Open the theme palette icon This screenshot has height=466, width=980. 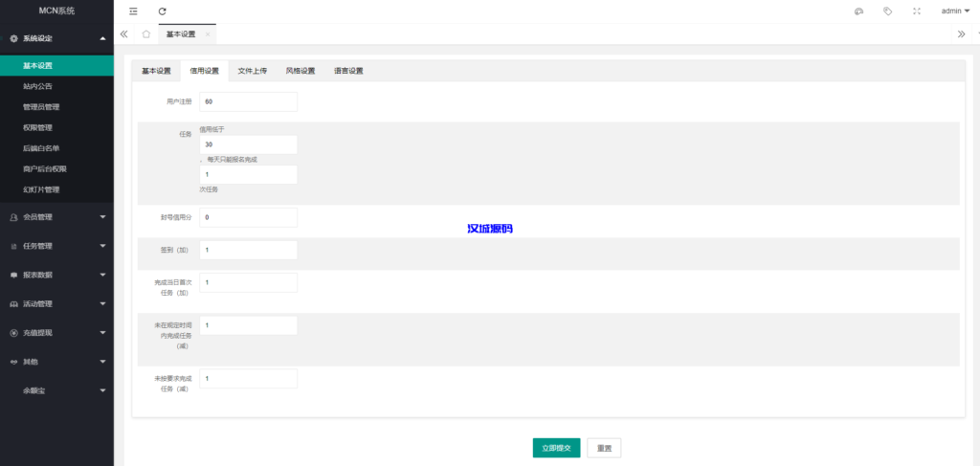tap(858, 11)
